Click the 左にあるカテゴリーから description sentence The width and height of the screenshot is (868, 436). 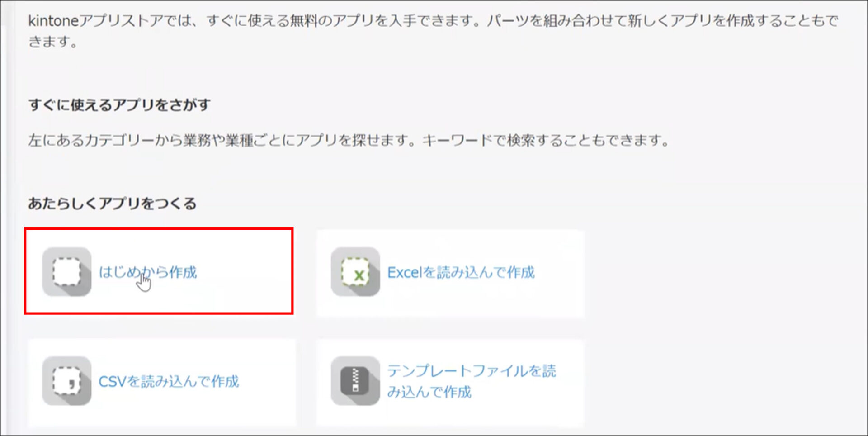349,140
